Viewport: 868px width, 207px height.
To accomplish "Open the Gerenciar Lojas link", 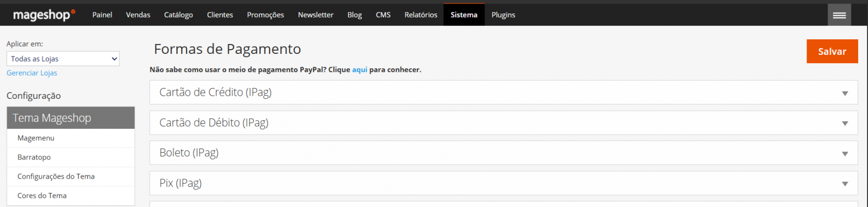I will (32, 73).
